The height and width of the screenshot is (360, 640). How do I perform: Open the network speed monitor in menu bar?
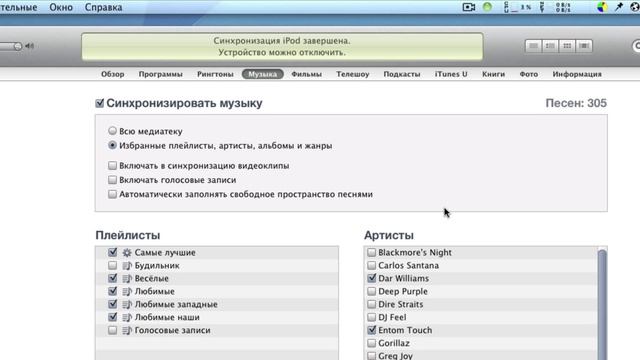click(556, 7)
